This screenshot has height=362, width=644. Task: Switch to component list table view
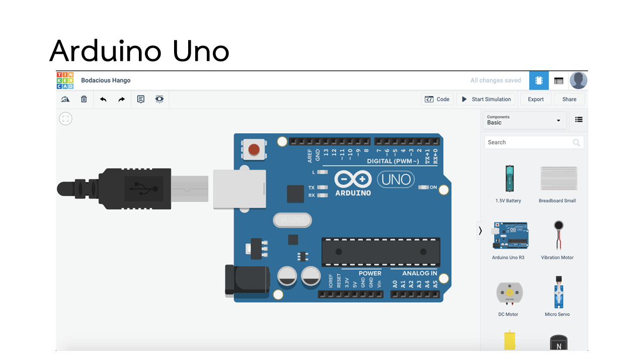[x=558, y=80]
